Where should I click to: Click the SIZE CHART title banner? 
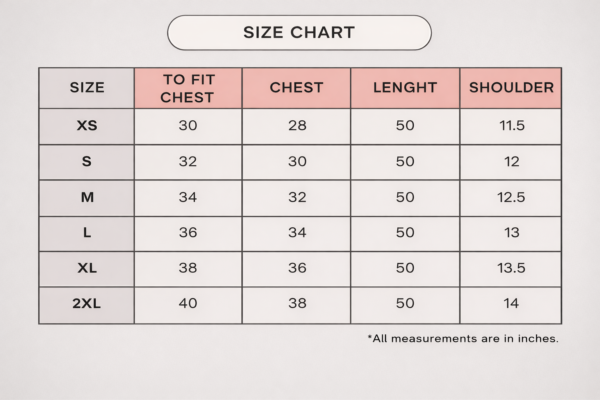[x=299, y=33]
